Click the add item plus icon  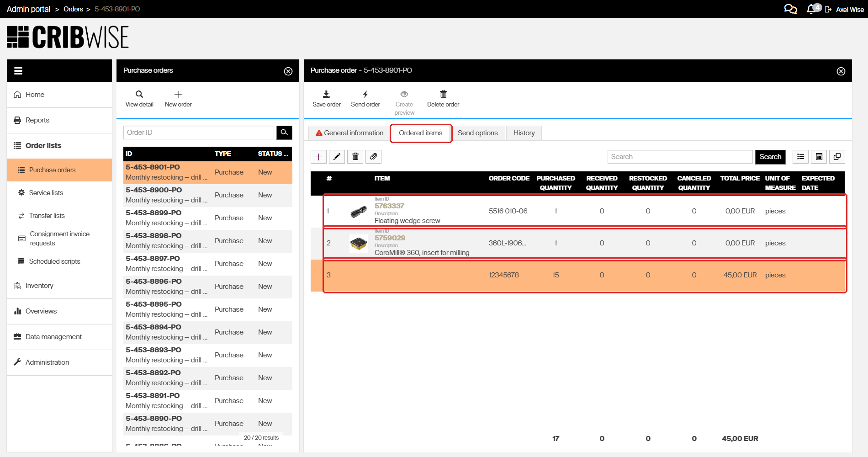(x=318, y=157)
